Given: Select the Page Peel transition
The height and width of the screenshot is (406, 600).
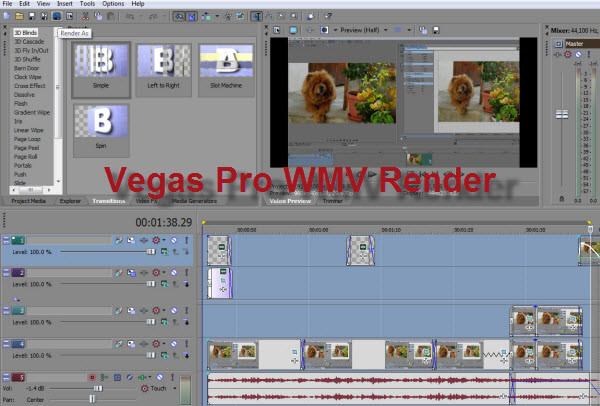Looking at the screenshot, I should tap(26, 148).
